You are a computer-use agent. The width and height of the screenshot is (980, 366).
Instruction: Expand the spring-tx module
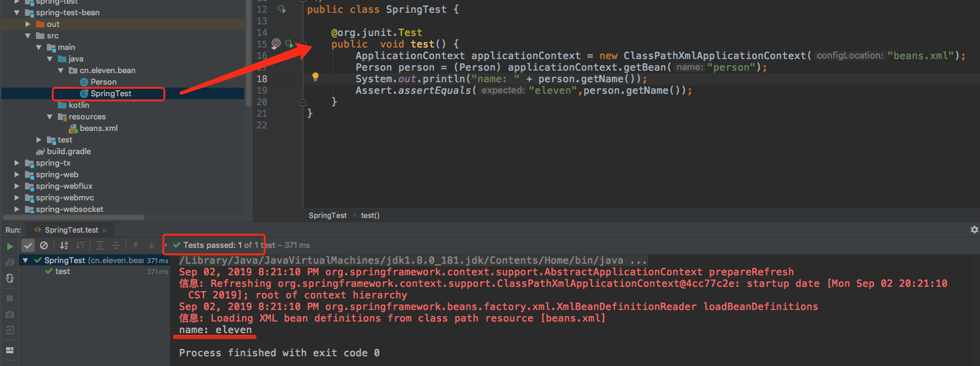16,163
